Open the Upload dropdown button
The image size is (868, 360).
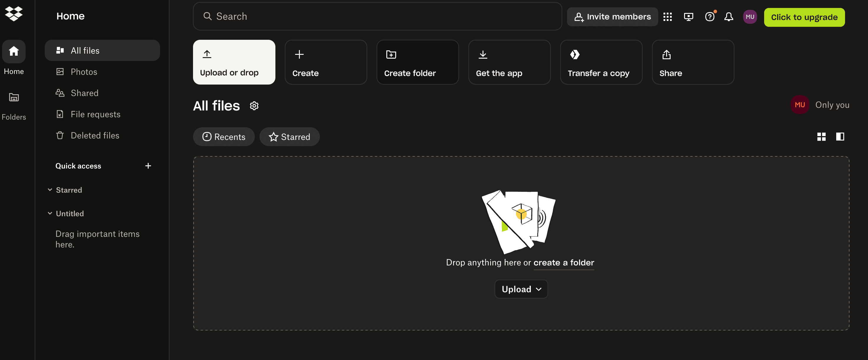[521, 289]
